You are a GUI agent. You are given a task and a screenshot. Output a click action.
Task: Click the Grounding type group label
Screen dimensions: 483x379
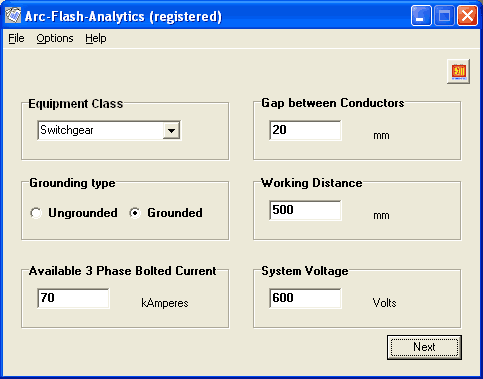[x=72, y=183]
